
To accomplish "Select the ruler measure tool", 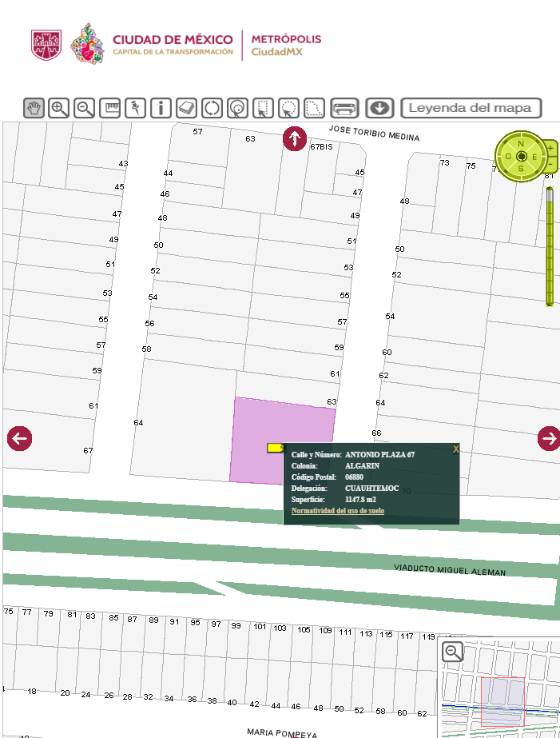I will [x=110, y=108].
